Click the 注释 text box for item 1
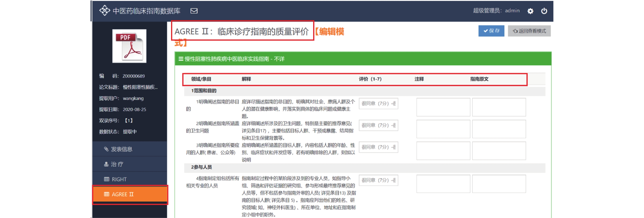The image size is (644, 218). pyautogui.click(x=443, y=107)
